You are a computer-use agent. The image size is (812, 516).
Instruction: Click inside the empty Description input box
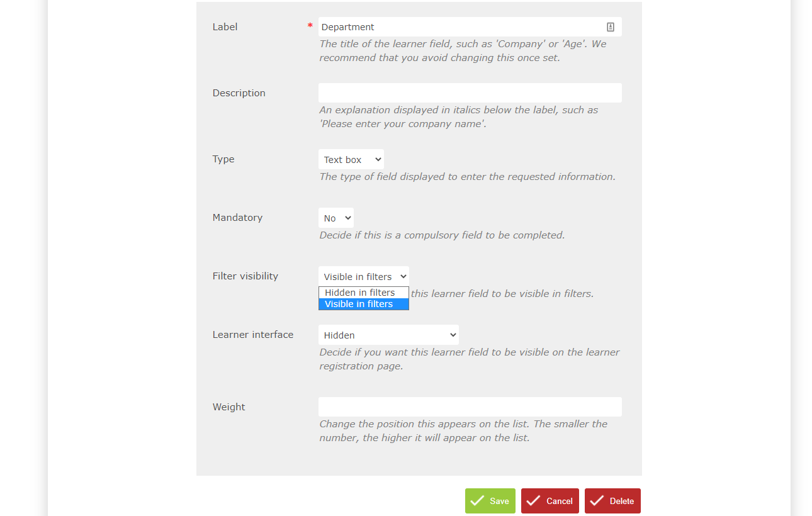point(470,93)
